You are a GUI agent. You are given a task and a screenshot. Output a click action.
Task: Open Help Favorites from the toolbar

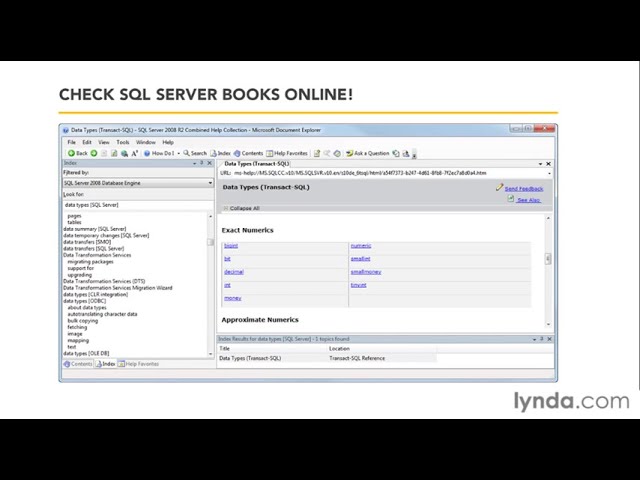287,153
